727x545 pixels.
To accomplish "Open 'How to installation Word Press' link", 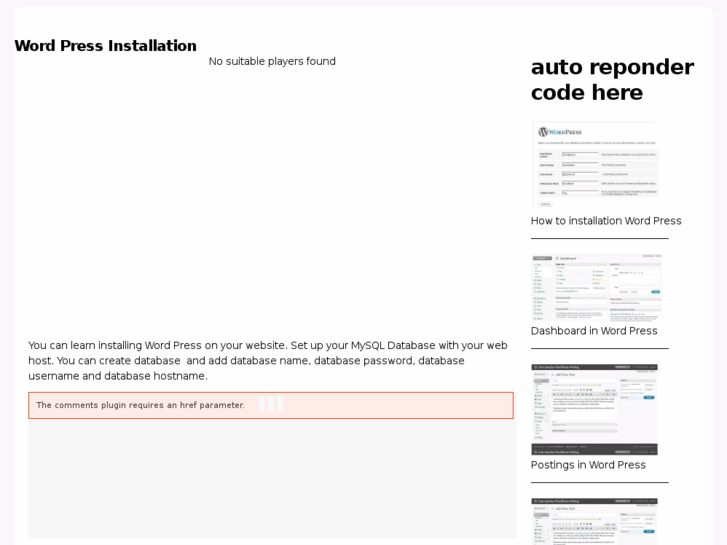I will click(606, 221).
